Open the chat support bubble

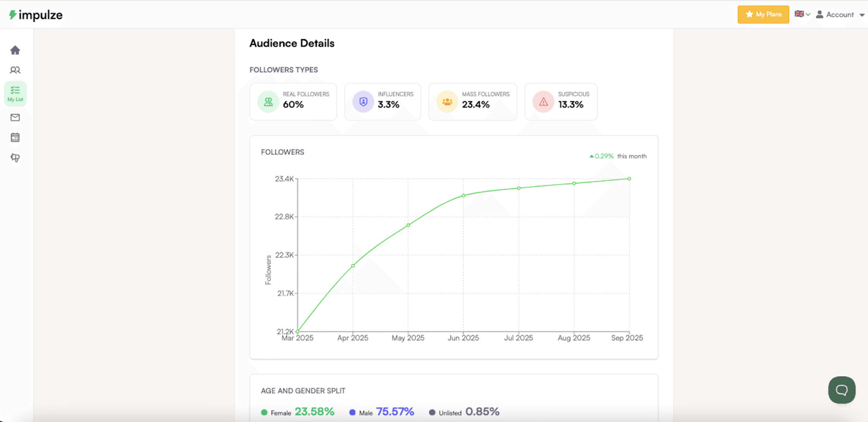click(841, 390)
